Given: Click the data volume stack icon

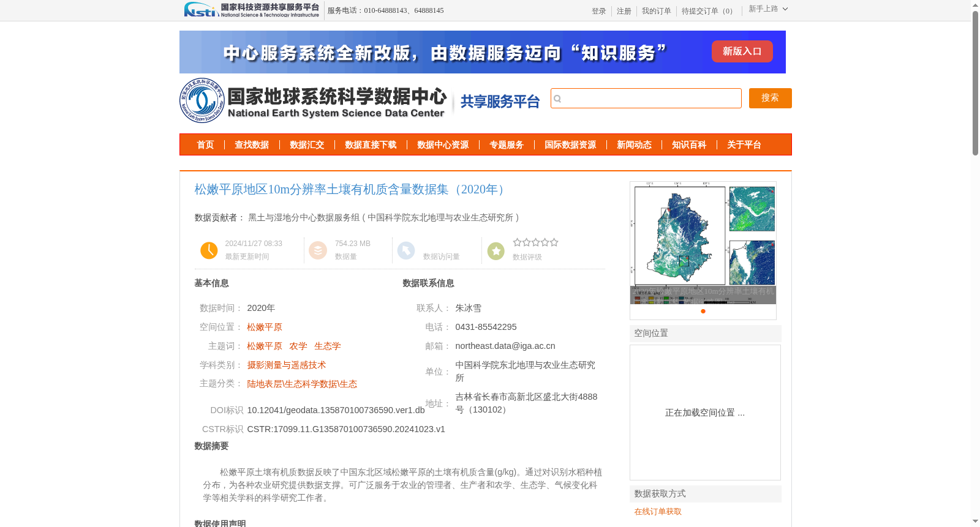Looking at the screenshot, I should click(x=318, y=250).
